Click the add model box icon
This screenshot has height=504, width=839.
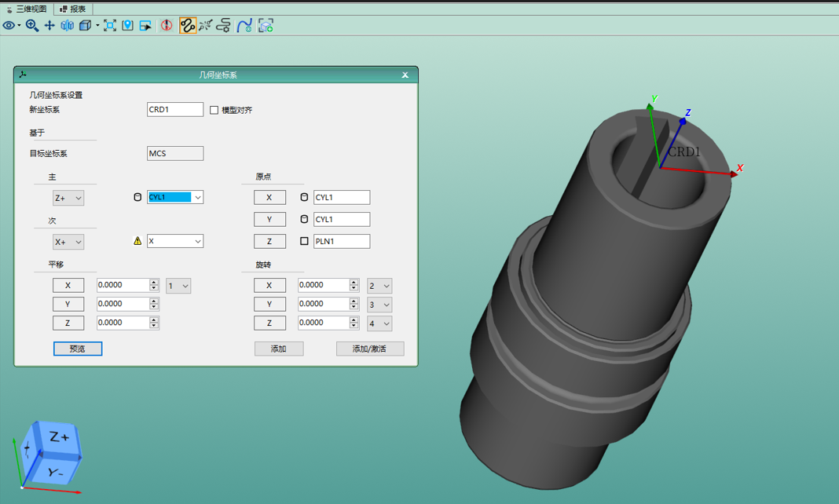click(x=266, y=25)
